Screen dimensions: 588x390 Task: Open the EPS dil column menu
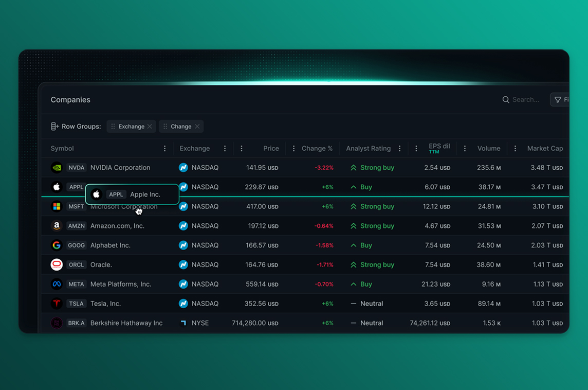click(416, 148)
